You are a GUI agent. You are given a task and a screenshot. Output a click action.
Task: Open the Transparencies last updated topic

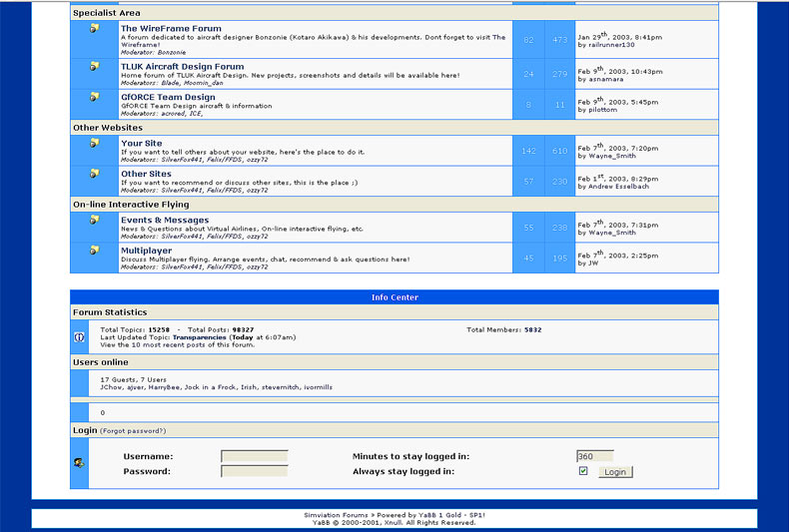[198, 337]
